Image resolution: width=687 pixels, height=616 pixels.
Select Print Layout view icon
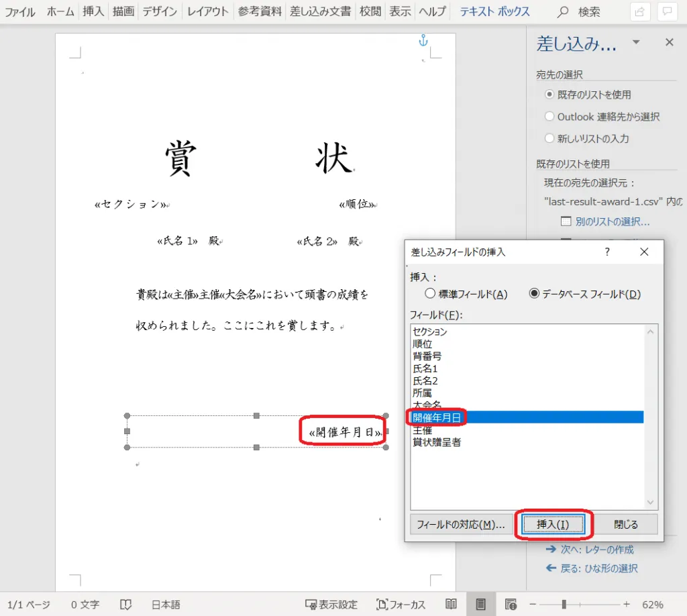point(481,604)
